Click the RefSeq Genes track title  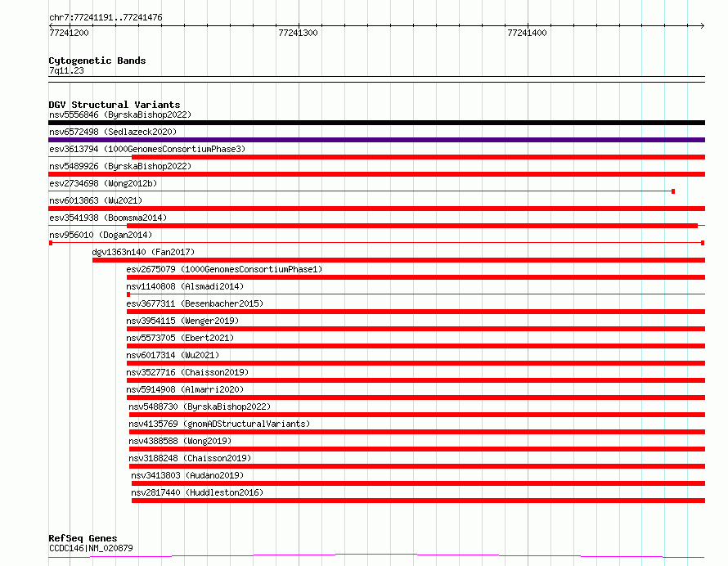click(83, 538)
